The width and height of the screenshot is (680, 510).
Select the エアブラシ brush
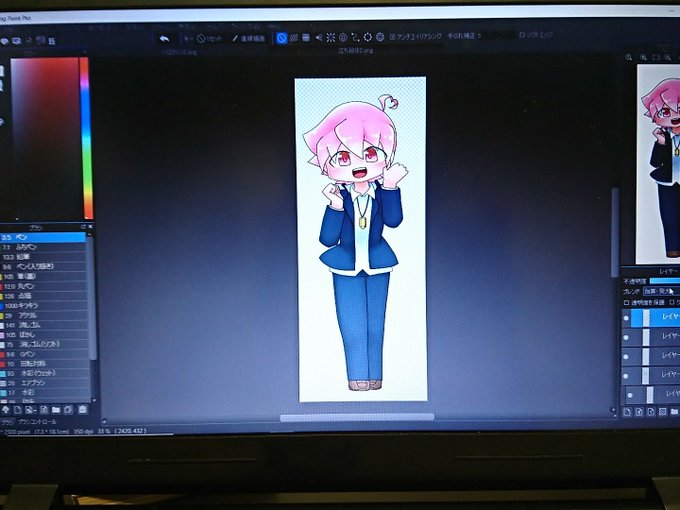pos(43,383)
